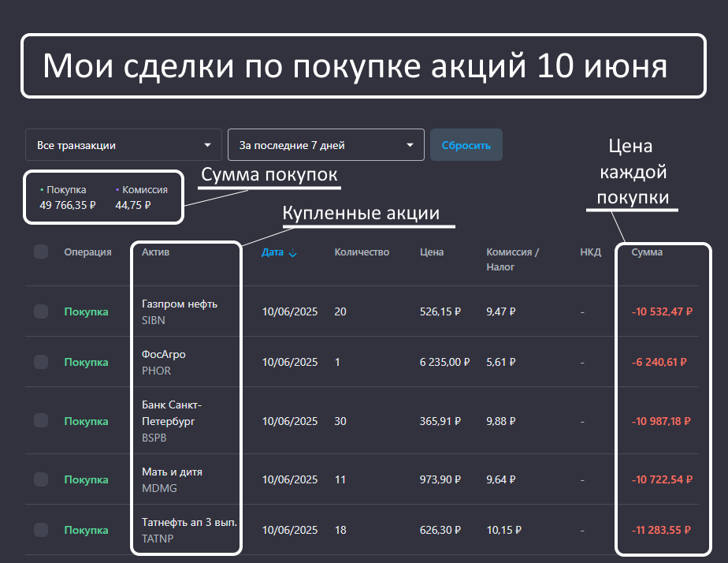Click the commission value 9,88 ₽
Screen dimensions: 728x563
(x=501, y=421)
